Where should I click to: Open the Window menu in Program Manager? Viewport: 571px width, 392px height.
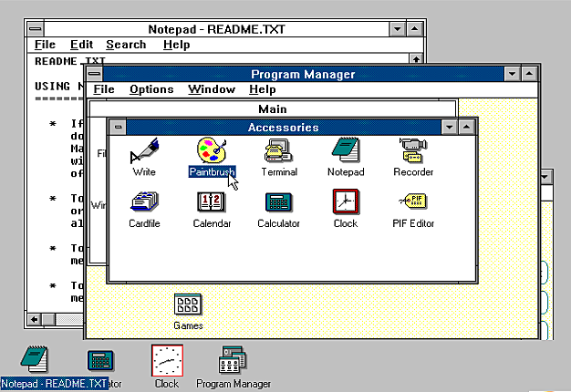[212, 89]
